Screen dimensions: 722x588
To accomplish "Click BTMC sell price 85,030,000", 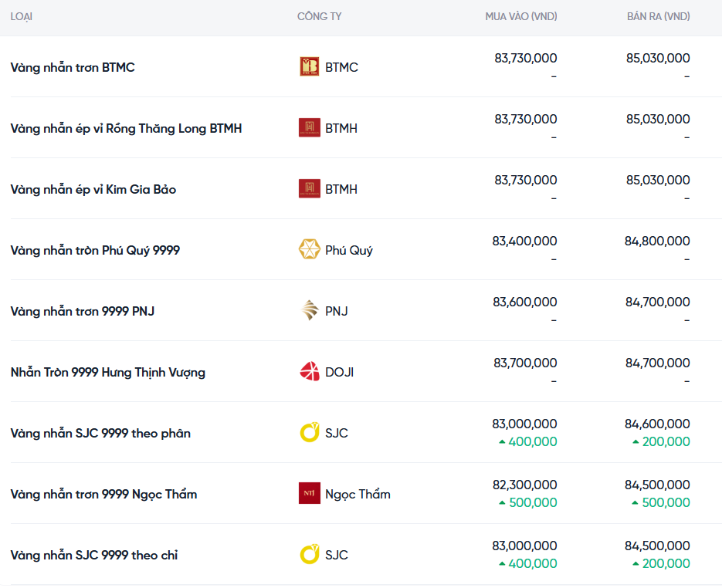I will [658, 58].
